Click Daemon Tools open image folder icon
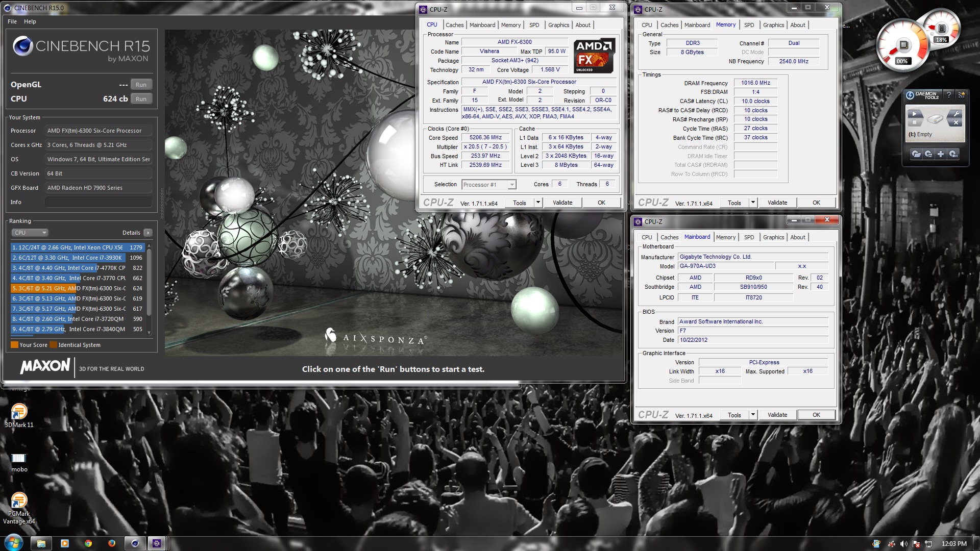Image resolution: width=980 pixels, height=551 pixels. coord(916,154)
